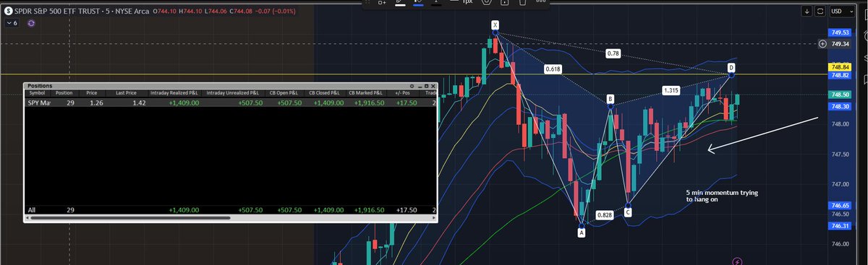868x265 pixels.
Task: Sort by Intraday Unrealized P&L column header
Action: click(233, 93)
